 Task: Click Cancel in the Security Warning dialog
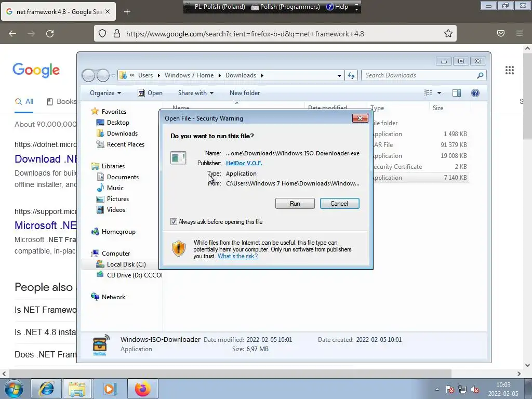pyautogui.click(x=339, y=204)
